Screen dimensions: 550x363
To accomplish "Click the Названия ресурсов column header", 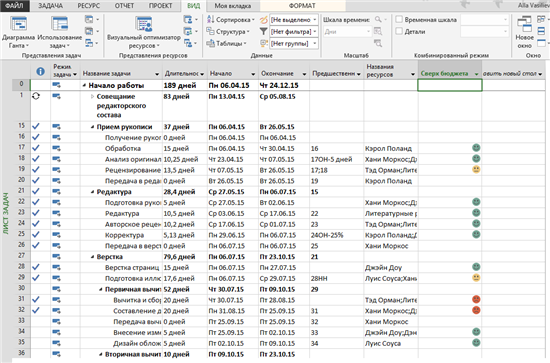I will [x=391, y=70].
